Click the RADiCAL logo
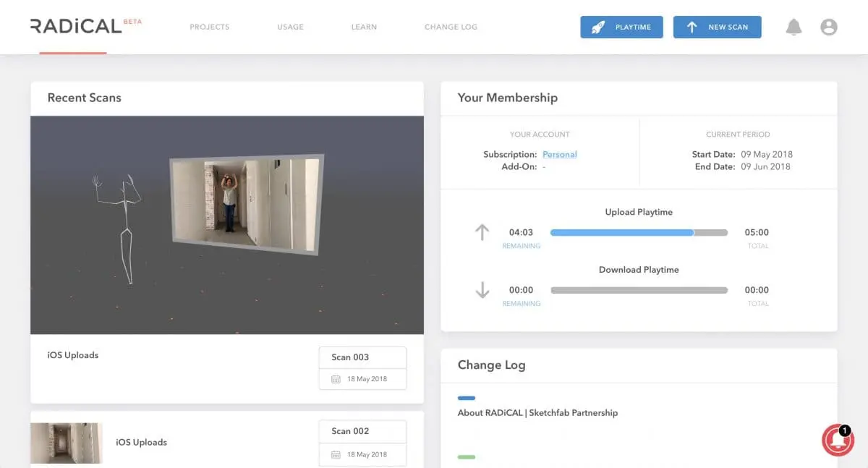This screenshot has width=868, height=468. coord(75,27)
